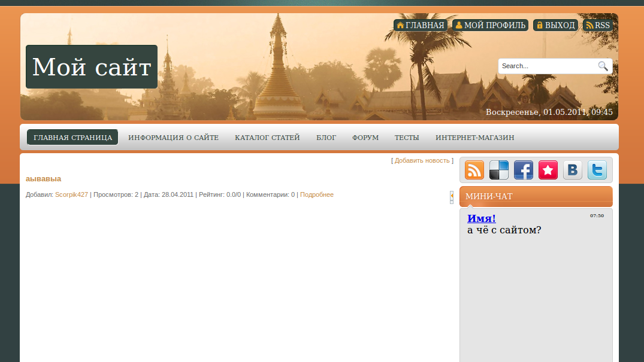This screenshot has width=644, height=362.
Task: Click Подробнее to read more
Action: 316,194
